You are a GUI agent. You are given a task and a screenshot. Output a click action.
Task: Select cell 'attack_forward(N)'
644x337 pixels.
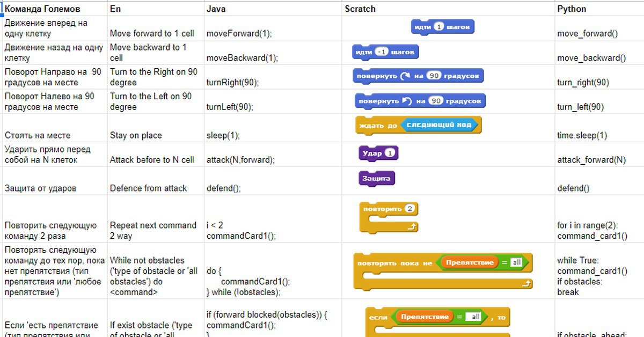(599, 154)
